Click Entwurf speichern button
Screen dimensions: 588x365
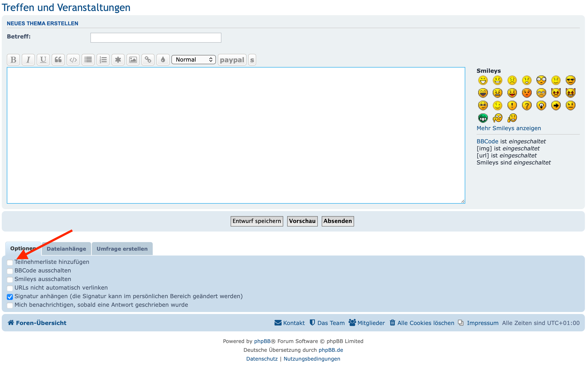[257, 221]
